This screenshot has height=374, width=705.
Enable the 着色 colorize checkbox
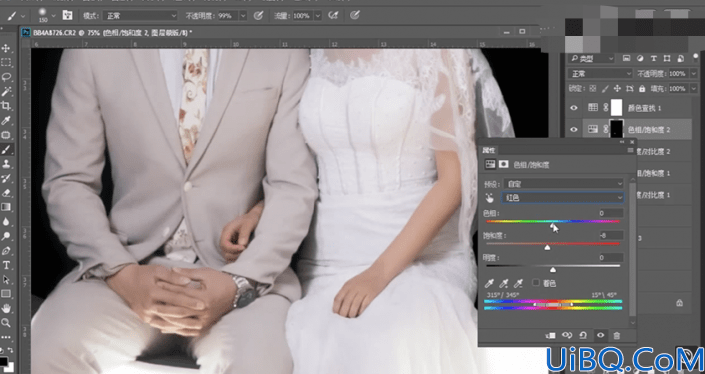tap(535, 283)
